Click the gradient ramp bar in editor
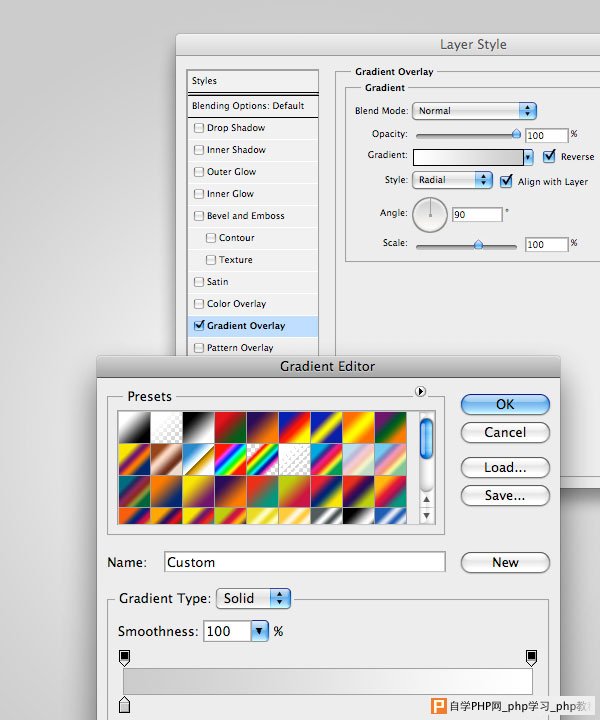This screenshot has height=720, width=600. coord(328,681)
